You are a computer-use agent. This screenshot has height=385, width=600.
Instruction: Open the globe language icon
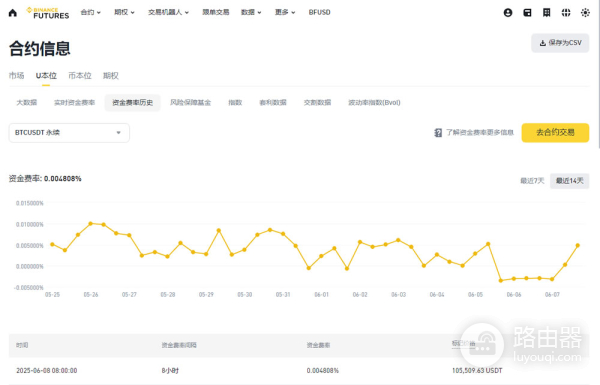tap(566, 13)
